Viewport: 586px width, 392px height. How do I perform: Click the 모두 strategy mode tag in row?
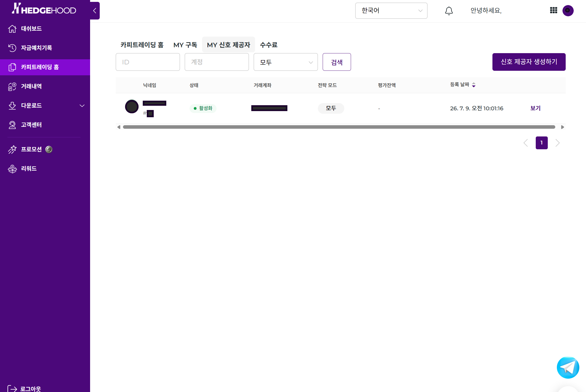click(x=331, y=108)
